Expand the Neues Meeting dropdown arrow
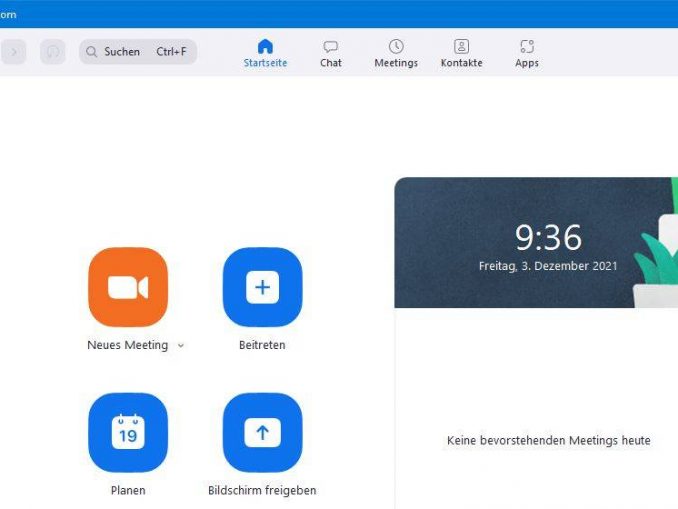Screen dimensions: 678x509 click(x=181, y=346)
